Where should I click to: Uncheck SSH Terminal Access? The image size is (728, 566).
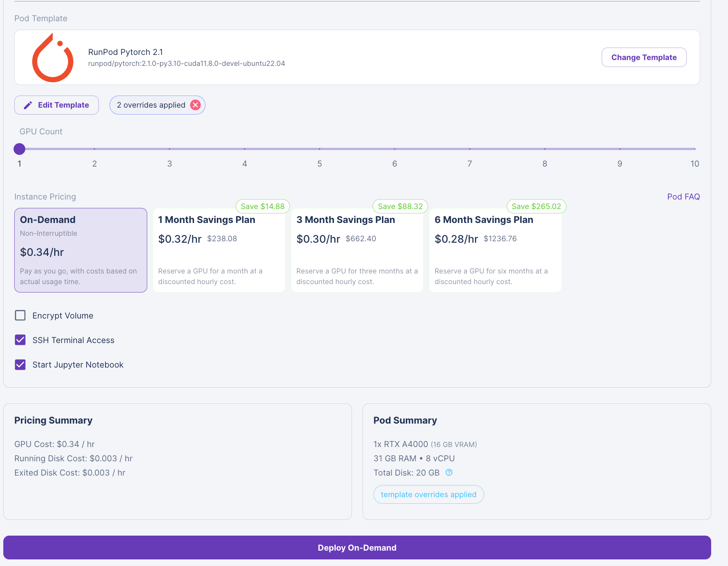click(x=20, y=340)
